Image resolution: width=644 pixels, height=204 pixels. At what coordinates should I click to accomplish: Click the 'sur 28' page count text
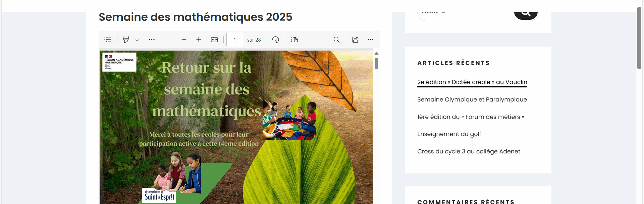[254, 40]
